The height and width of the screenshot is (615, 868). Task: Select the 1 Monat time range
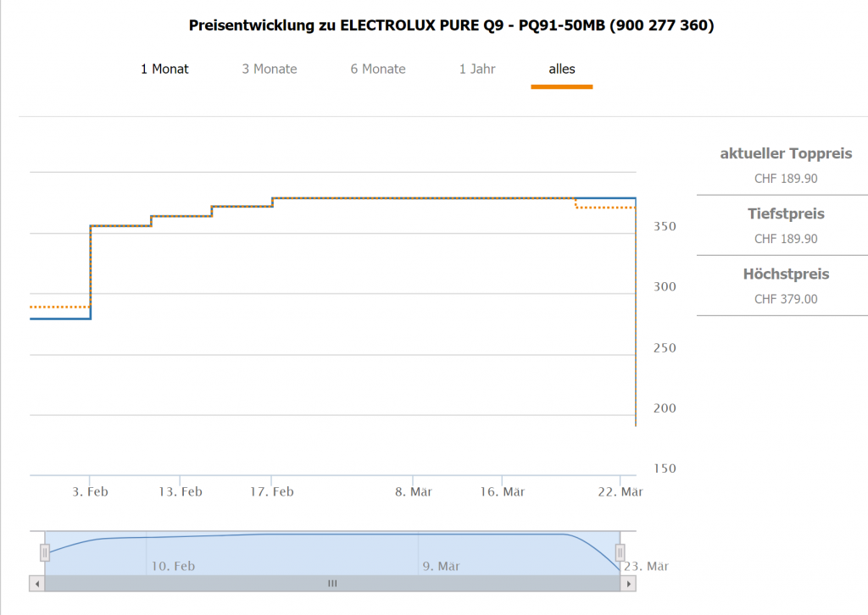pyautogui.click(x=164, y=69)
